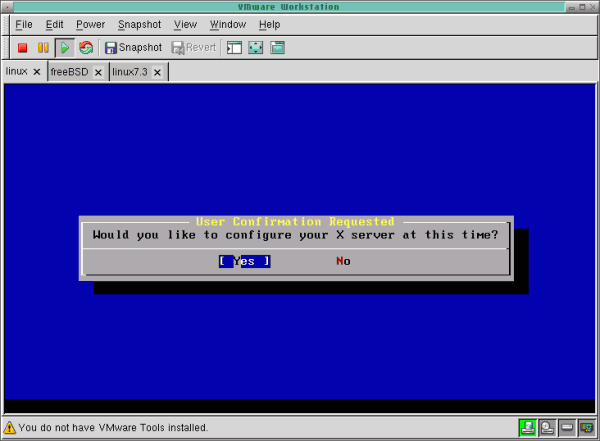The width and height of the screenshot is (600, 441).
Task: Click the Revert toolbar button
Action: click(x=194, y=48)
